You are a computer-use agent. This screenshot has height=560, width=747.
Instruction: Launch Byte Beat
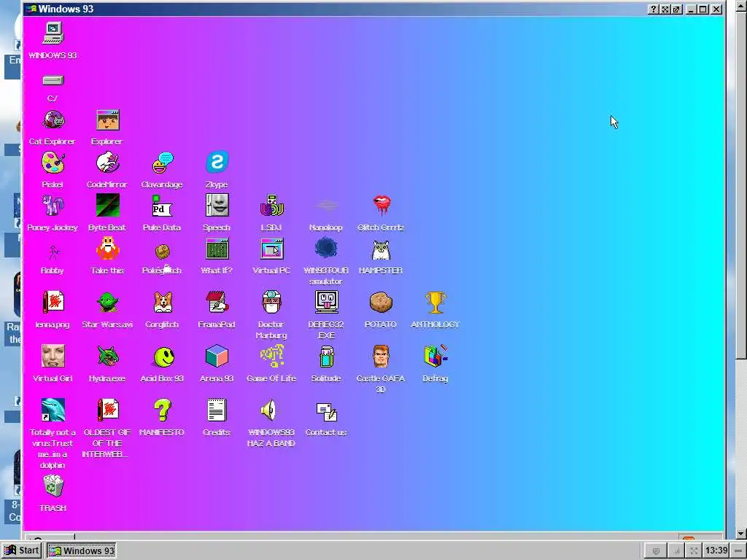click(x=108, y=205)
